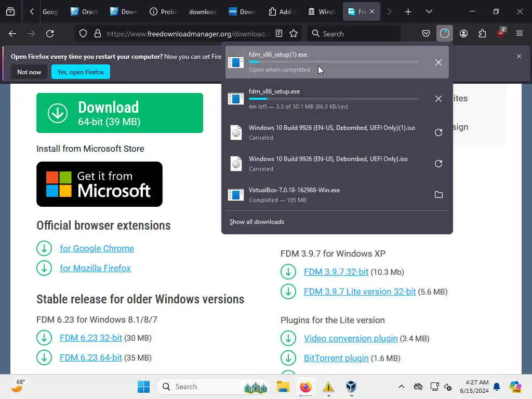Open the yellow warning taskbar app

coord(328,387)
